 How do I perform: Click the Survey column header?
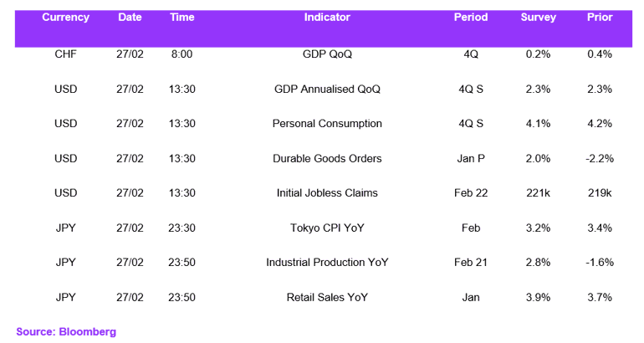pyautogui.click(x=538, y=18)
